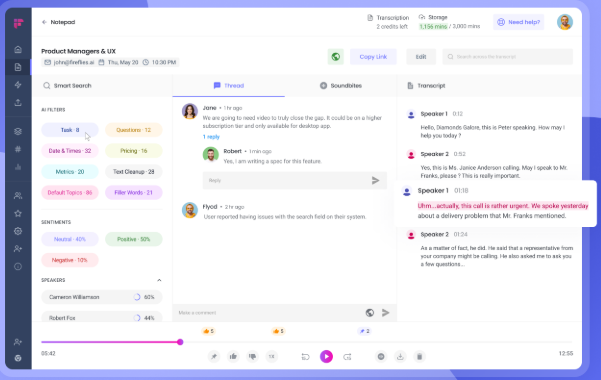Switch to the Thread tab
Image resolution: width=601 pixels, height=380 pixels.
coord(229,86)
